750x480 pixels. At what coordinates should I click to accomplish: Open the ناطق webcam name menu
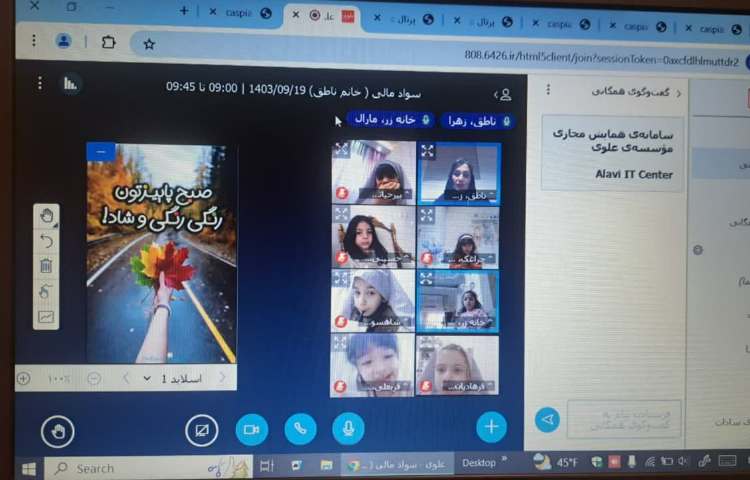click(x=470, y=195)
